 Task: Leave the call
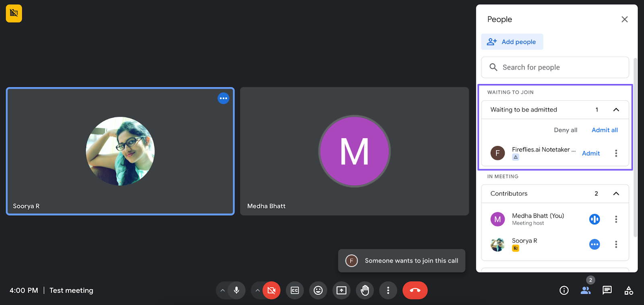(415, 291)
